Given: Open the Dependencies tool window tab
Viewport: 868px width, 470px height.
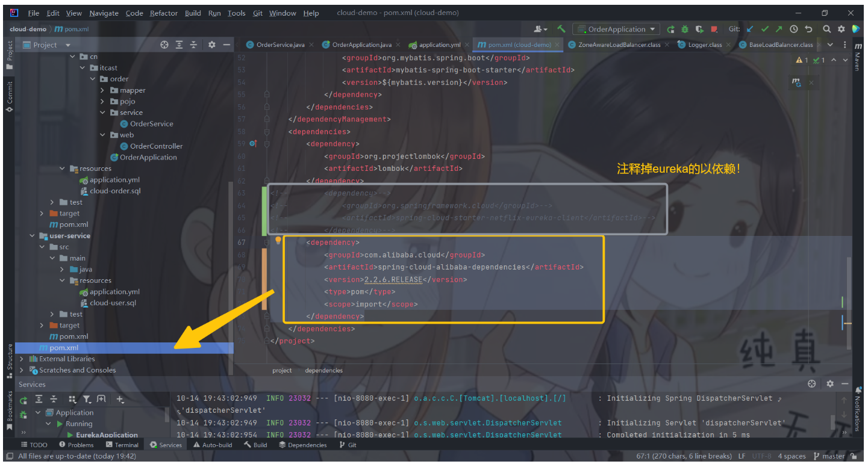Looking at the screenshot, I should 303,445.
